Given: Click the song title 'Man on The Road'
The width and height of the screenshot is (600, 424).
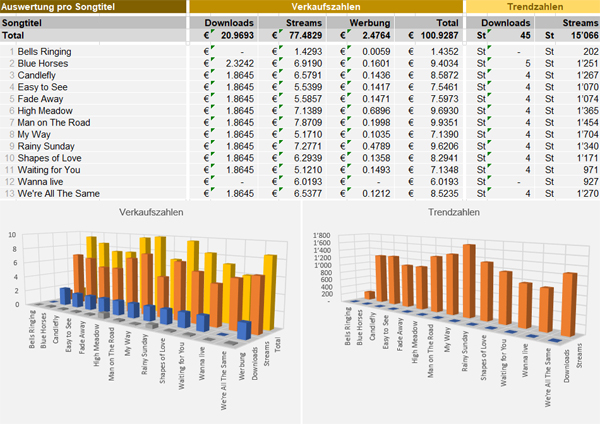Looking at the screenshot, I should click(x=54, y=122).
